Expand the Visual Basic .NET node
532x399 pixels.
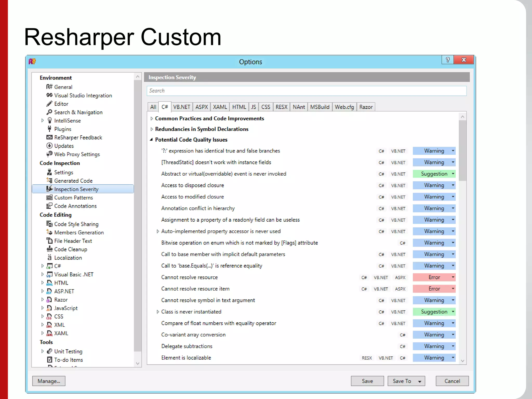[x=43, y=274]
